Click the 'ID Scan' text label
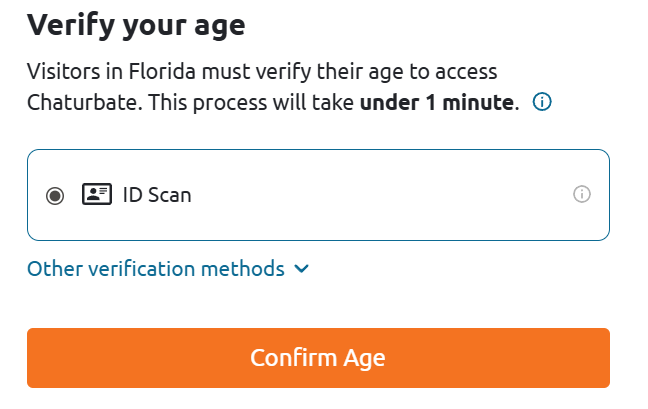 pyautogui.click(x=157, y=195)
